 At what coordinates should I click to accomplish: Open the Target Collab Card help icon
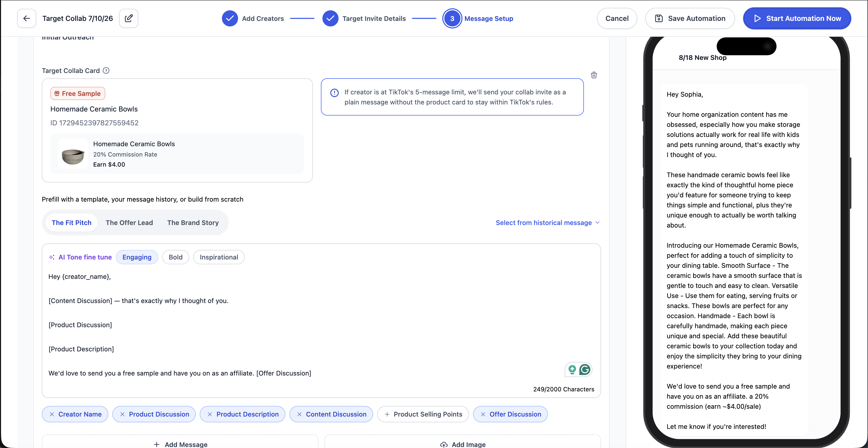106,70
